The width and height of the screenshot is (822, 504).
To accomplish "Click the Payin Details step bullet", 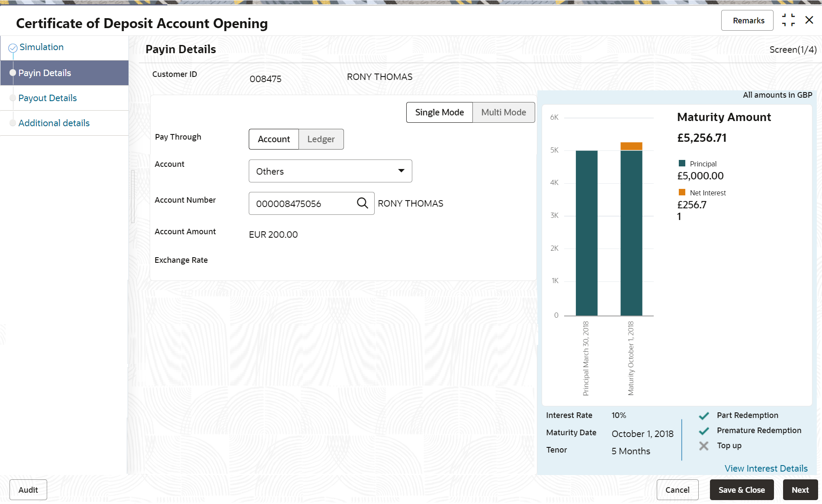I will point(13,73).
